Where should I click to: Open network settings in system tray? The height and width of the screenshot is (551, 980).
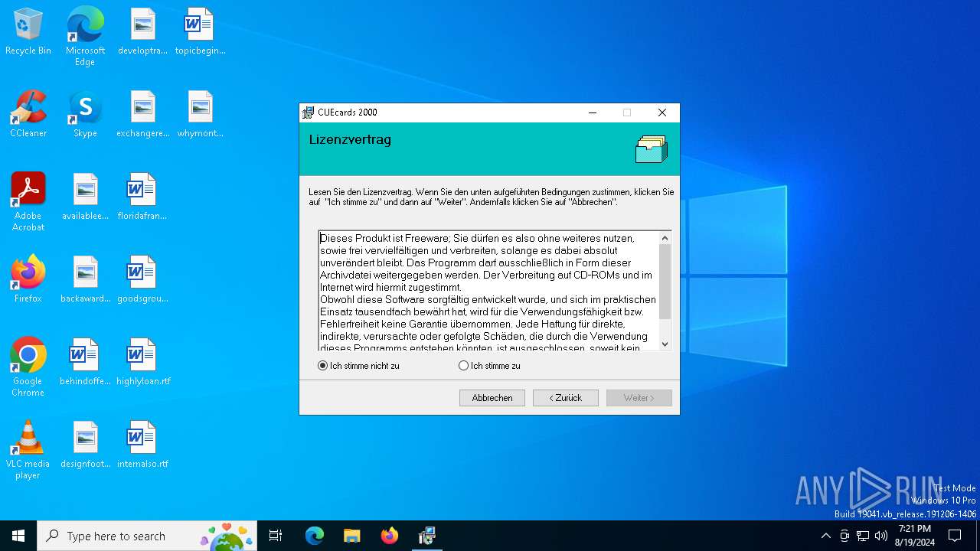[863, 536]
